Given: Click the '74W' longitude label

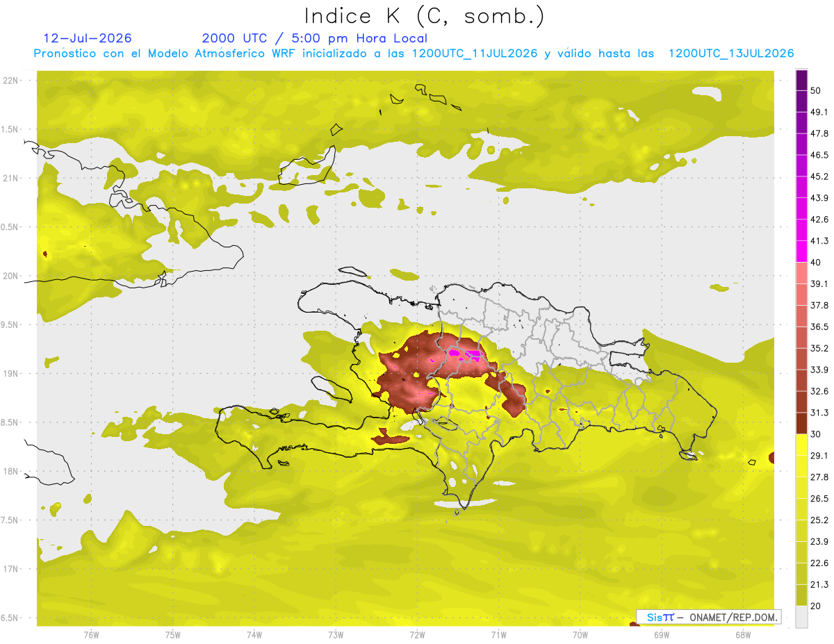Looking at the screenshot, I should pos(254,634).
